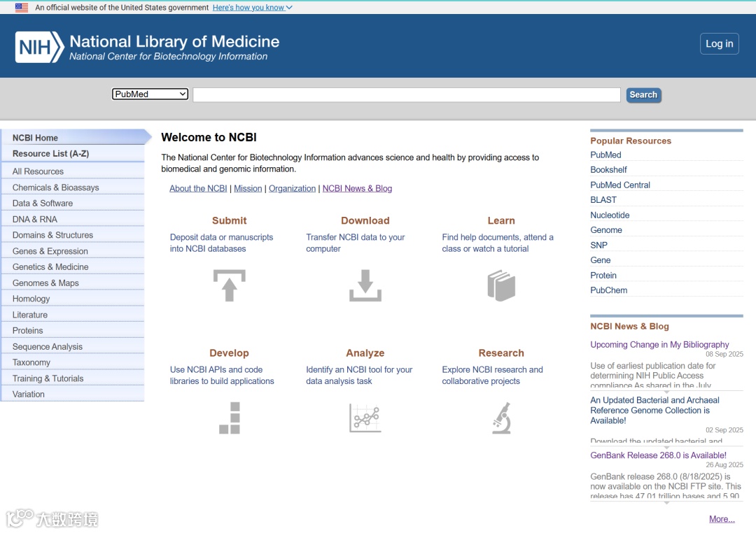Open Variation sidebar item
Screen dimensions: 756x533
coord(73,395)
